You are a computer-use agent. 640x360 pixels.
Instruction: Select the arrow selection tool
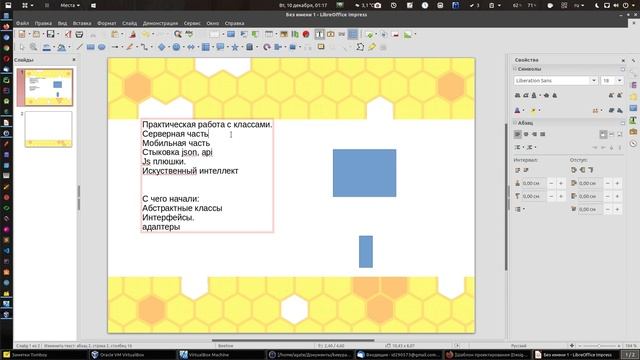point(22,47)
